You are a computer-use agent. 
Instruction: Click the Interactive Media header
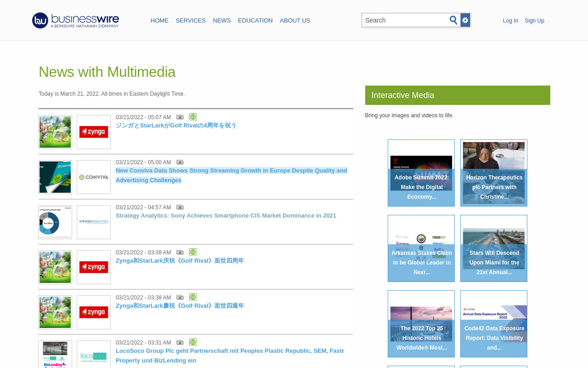(x=458, y=95)
